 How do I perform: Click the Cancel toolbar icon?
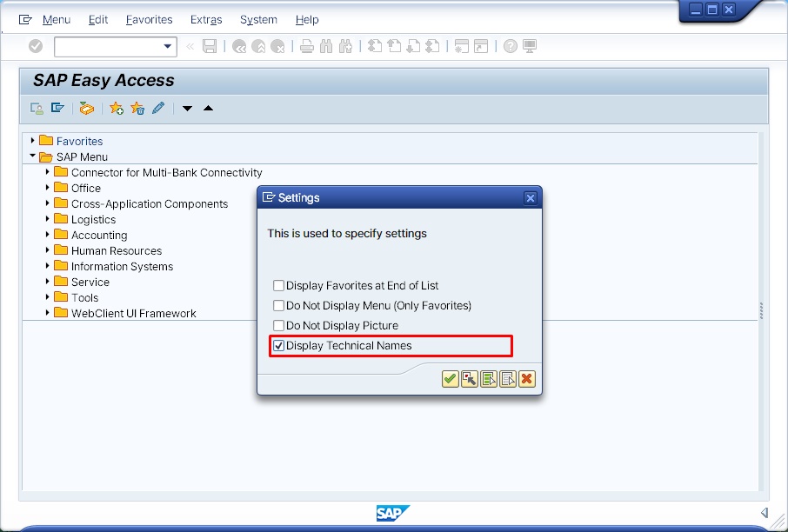point(277,47)
